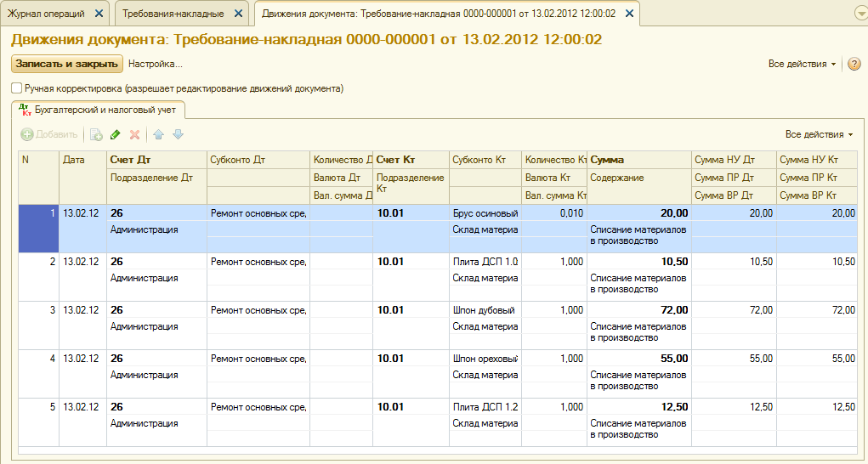This screenshot has height=464, width=868.
Task: Open Бухгалтерский и налоговый учет tab
Action: coord(99,110)
